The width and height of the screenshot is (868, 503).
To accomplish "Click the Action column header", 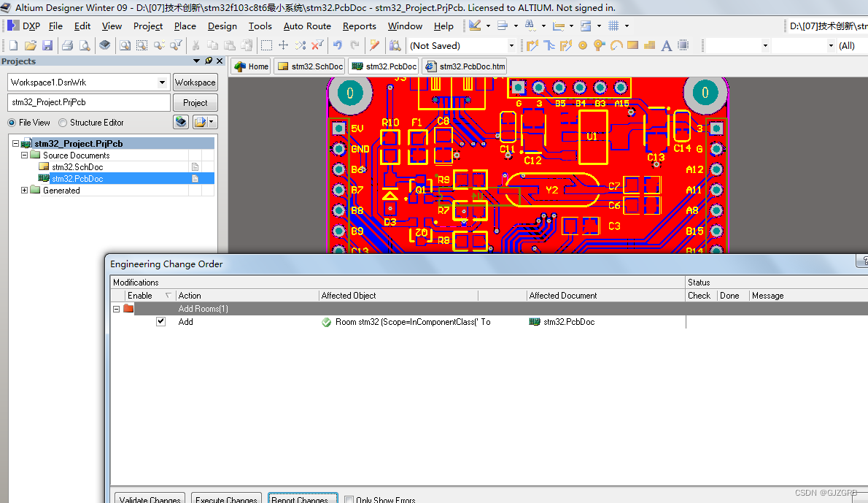I will pos(247,296).
